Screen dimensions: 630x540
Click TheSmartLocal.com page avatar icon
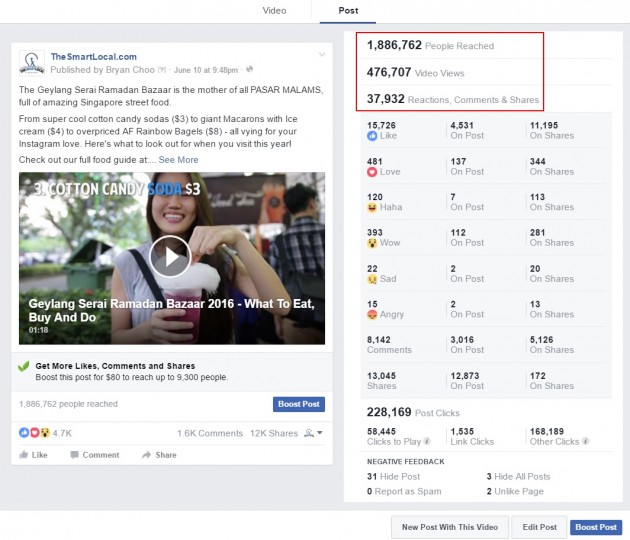(x=32, y=62)
